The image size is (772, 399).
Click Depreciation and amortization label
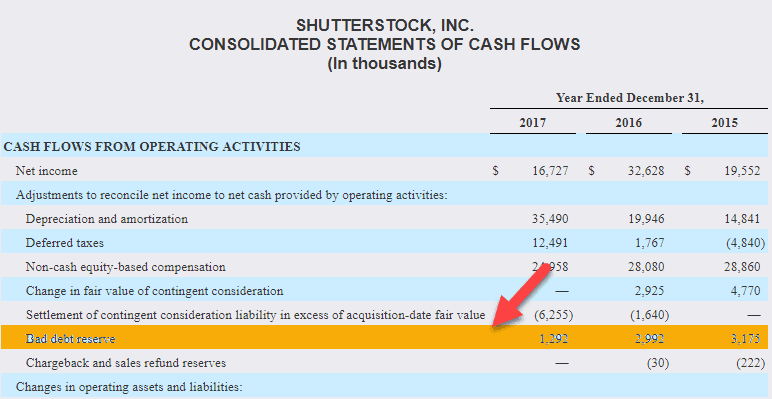coord(107,219)
